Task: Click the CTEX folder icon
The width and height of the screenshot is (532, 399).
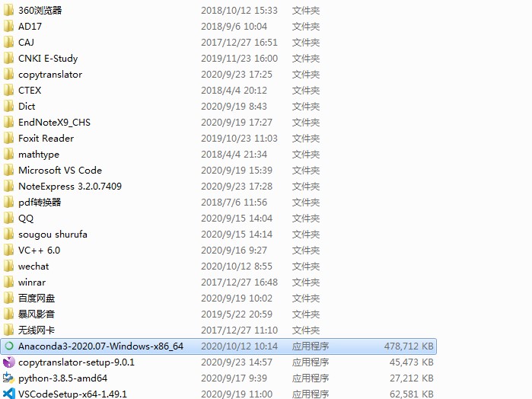Action: 8,90
